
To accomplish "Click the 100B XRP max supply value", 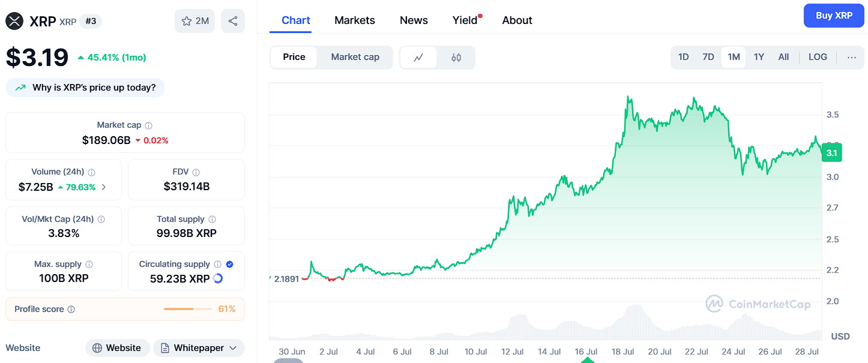I will 64,278.
